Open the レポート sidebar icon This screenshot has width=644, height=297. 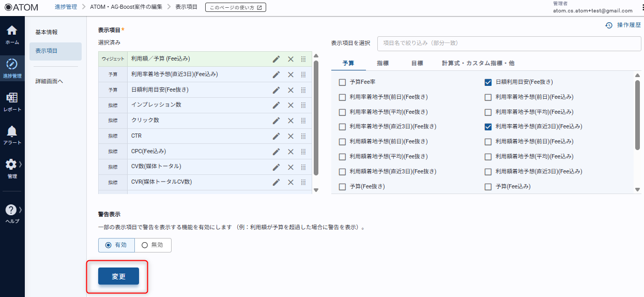coord(12,101)
